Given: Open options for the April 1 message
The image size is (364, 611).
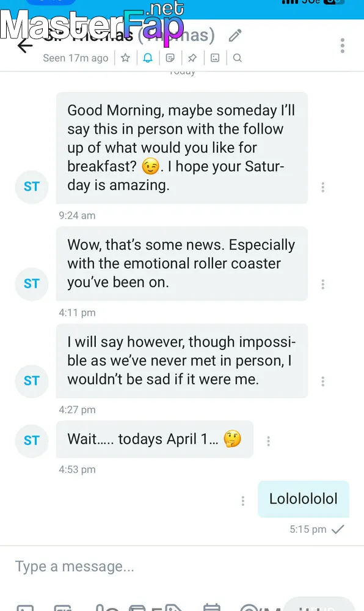Looking at the screenshot, I should 268,441.
